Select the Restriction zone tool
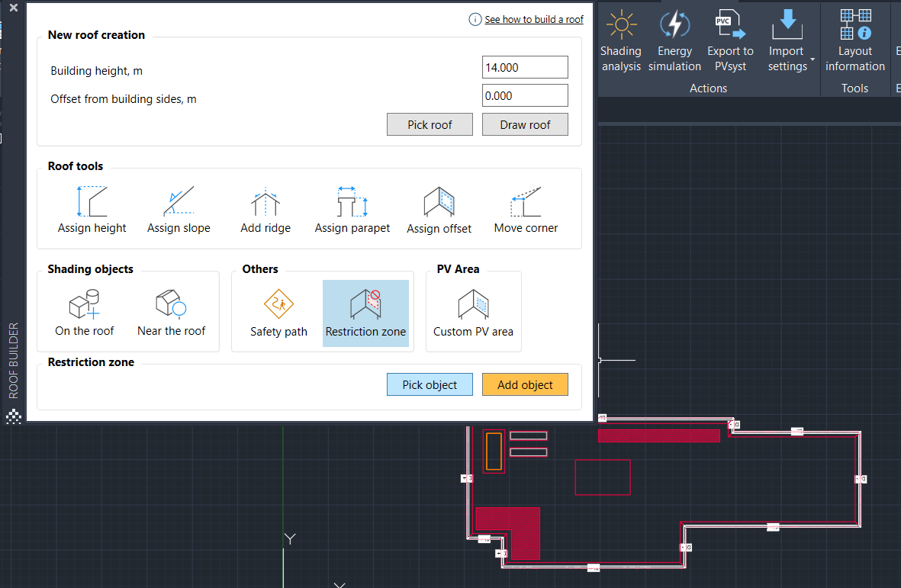The width and height of the screenshot is (901, 588). pos(365,313)
